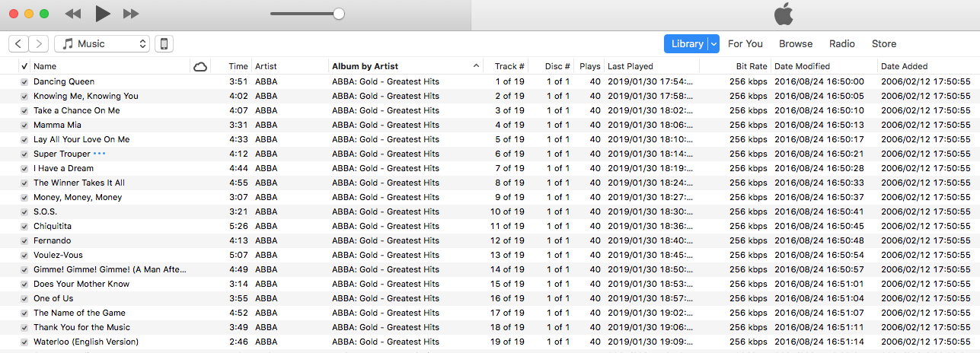Switch to the For You tab

click(x=745, y=44)
